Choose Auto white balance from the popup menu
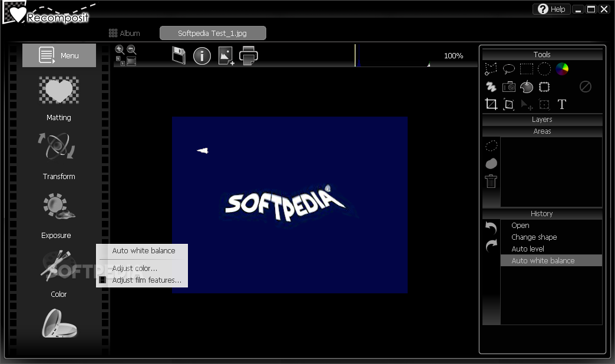 pyautogui.click(x=142, y=251)
